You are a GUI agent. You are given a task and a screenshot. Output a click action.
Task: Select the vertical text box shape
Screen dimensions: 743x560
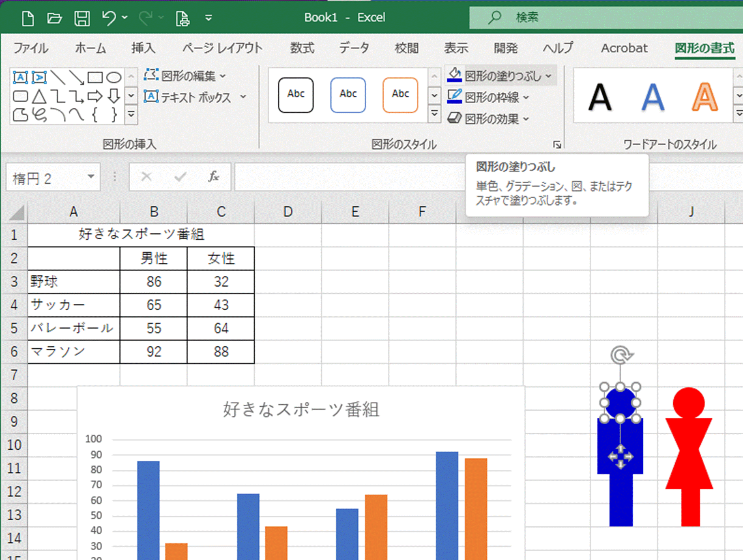click(x=39, y=77)
